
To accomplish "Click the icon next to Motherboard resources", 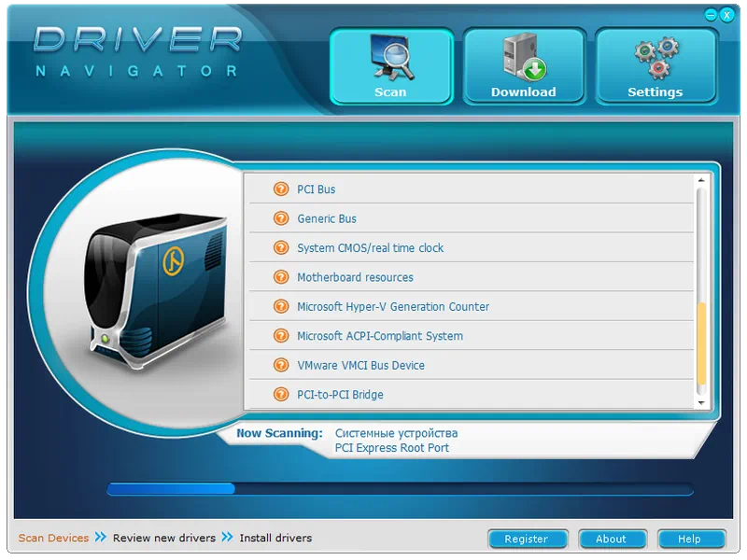I will (281, 277).
